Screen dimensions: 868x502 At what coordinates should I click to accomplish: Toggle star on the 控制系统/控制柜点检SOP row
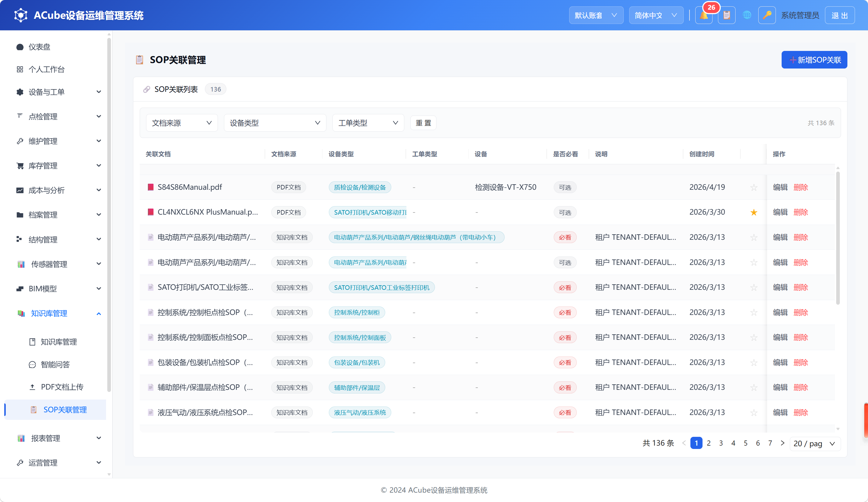click(754, 313)
